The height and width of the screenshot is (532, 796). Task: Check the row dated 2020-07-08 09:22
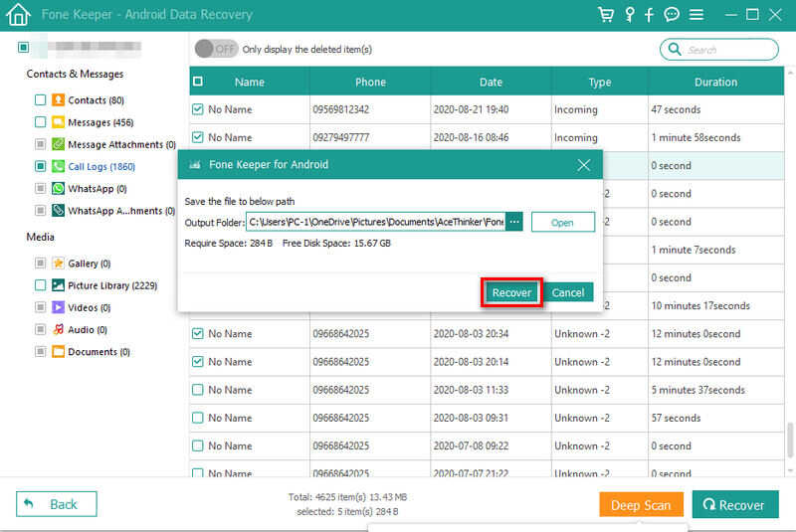pos(198,445)
